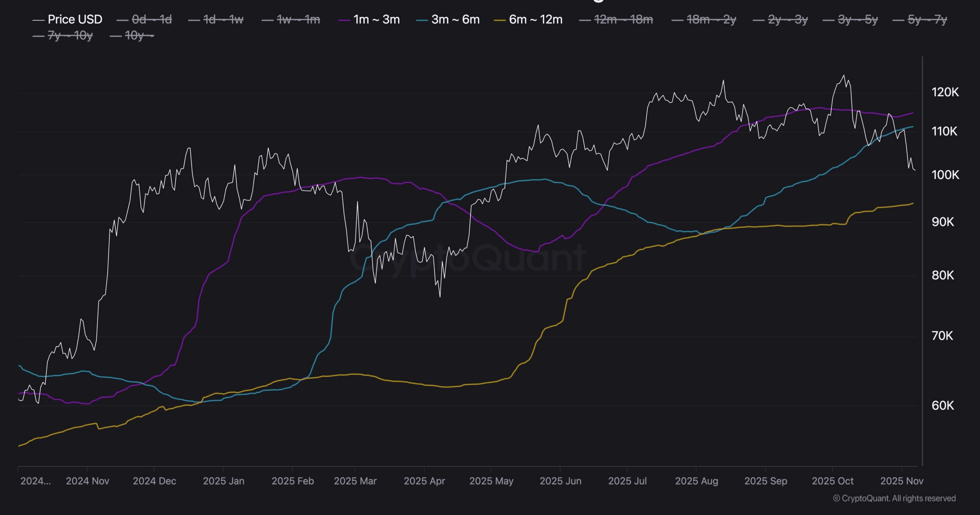
Task: Show the 2y ~ 3y series
Action: pos(787,20)
